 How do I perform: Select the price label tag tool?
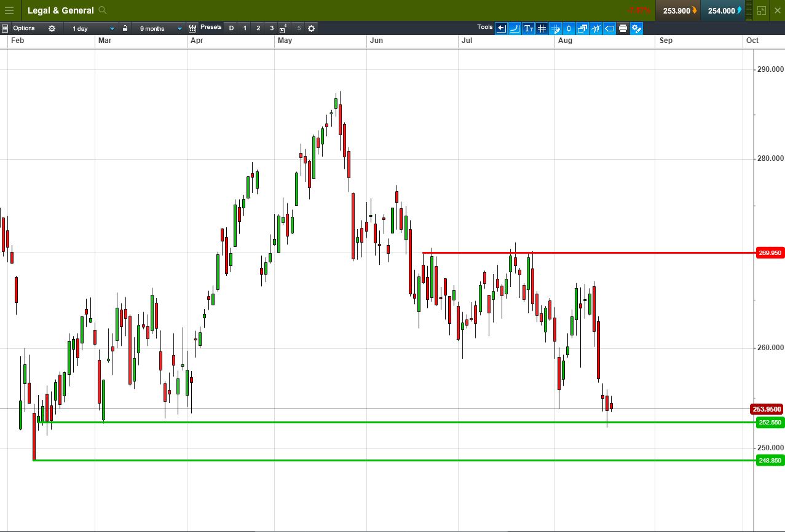(x=609, y=28)
